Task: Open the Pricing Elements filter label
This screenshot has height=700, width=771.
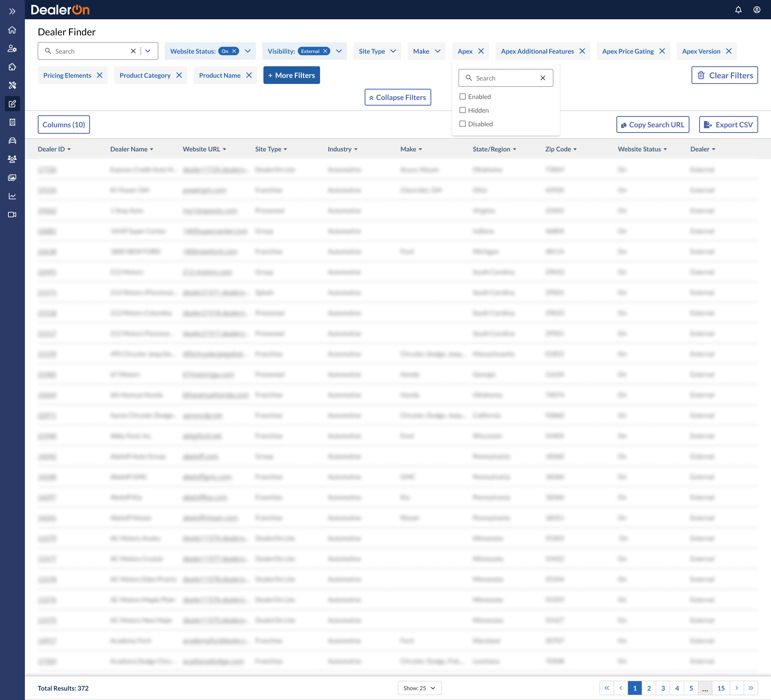Action: (67, 75)
